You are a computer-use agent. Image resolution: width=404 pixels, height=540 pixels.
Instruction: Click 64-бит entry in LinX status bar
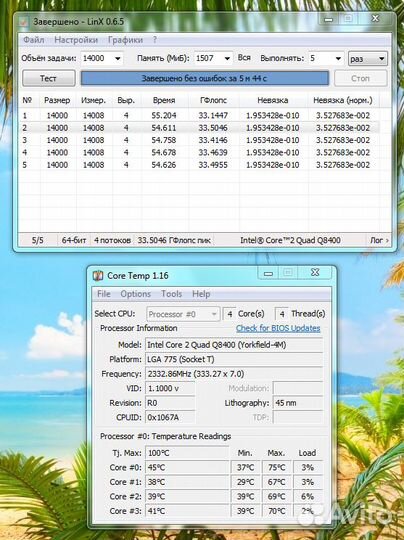coord(74,240)
